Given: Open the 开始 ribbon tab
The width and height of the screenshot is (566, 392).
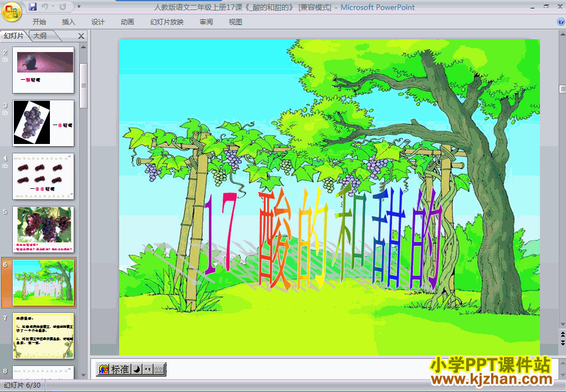Looking at the screenshot, I should click(39, 22).
